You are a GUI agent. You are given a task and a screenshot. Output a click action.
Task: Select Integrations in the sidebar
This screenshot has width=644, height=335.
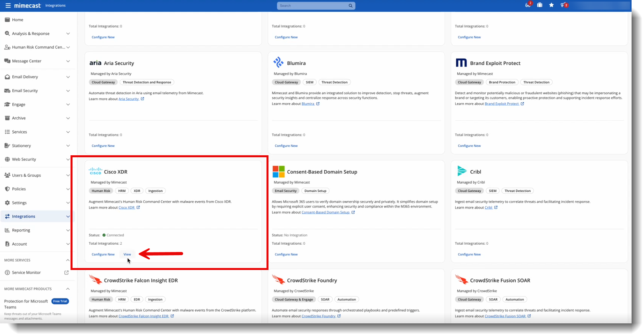[24, 217]
